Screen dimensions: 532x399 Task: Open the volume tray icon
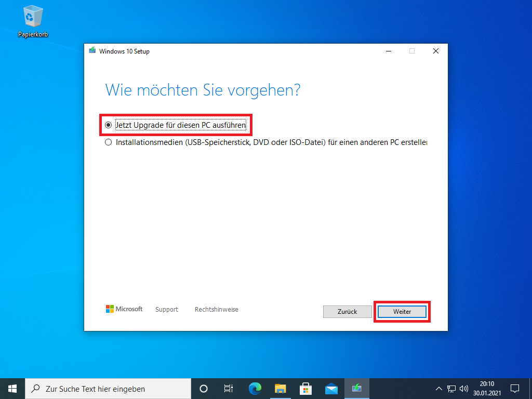[464, 389]
